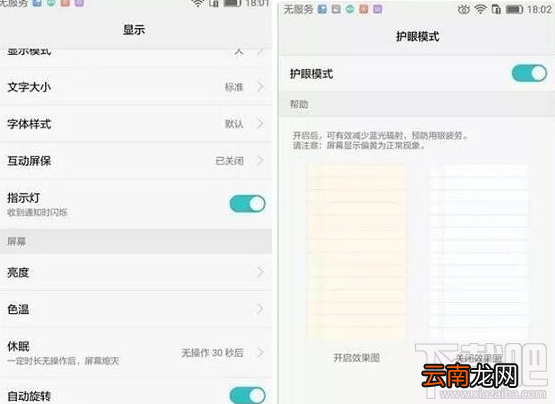Click the 开启效果图 preview thumbnail

pyautogui.click(x=356, y=252)
